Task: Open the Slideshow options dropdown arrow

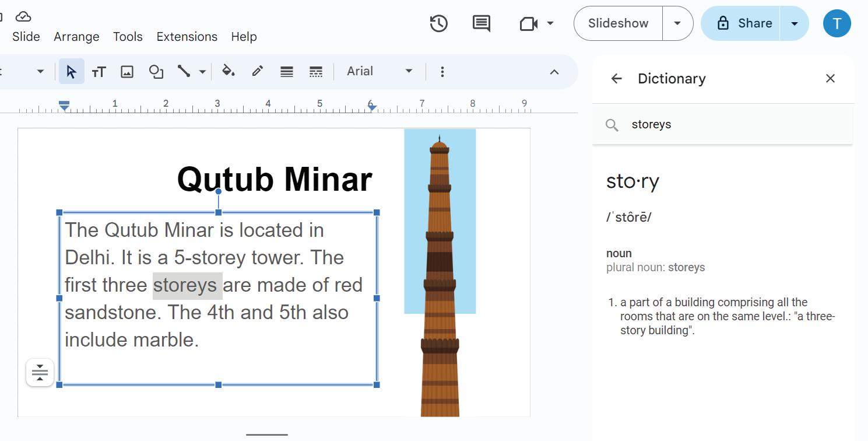Action: pyautogui.click(x=677, y=23)
